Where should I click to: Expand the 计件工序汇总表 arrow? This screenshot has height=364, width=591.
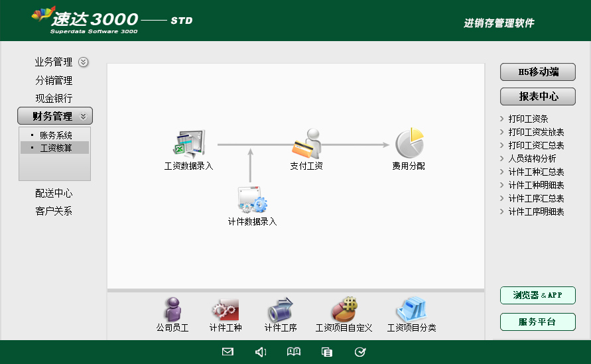point(501,198)
